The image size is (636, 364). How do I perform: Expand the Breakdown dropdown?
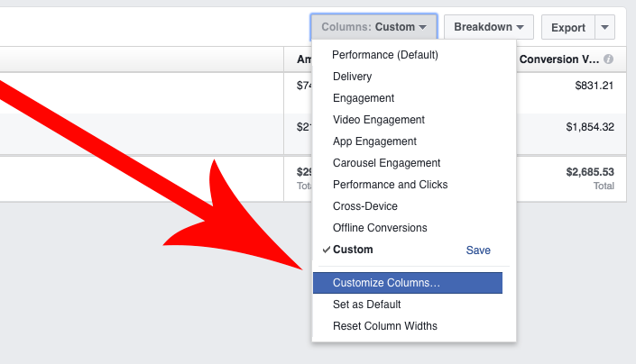point(489,27)
